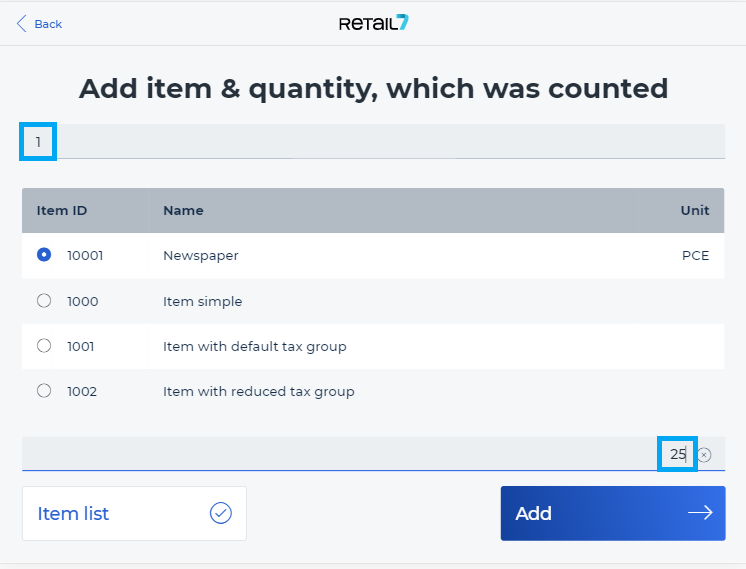746x569 pixels.
Task: Click the Retail7 logo
Action: click(373, 23)
